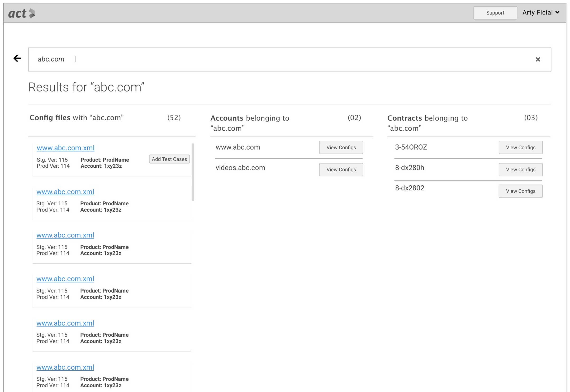Click inside the abc.com search field
This screenshot has height=392, width=570.
[270, 59]
